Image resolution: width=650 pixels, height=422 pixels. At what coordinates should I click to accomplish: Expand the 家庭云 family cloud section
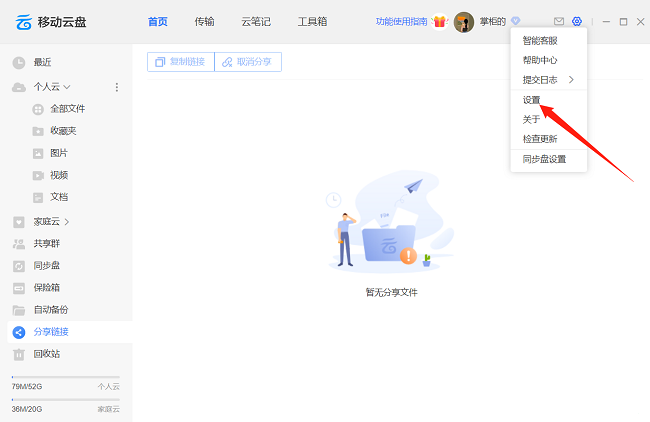pos(67,221)
